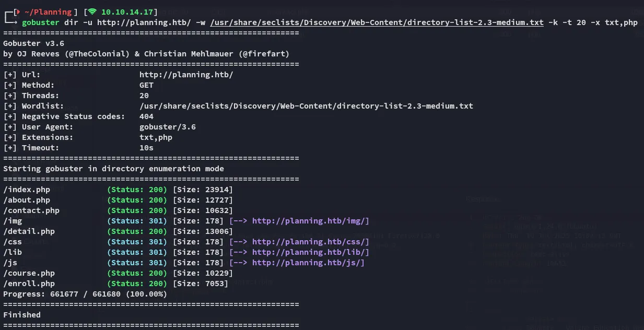Click the /detail.php result entry
Screen dimensions: 644x330
click(29, 231)
